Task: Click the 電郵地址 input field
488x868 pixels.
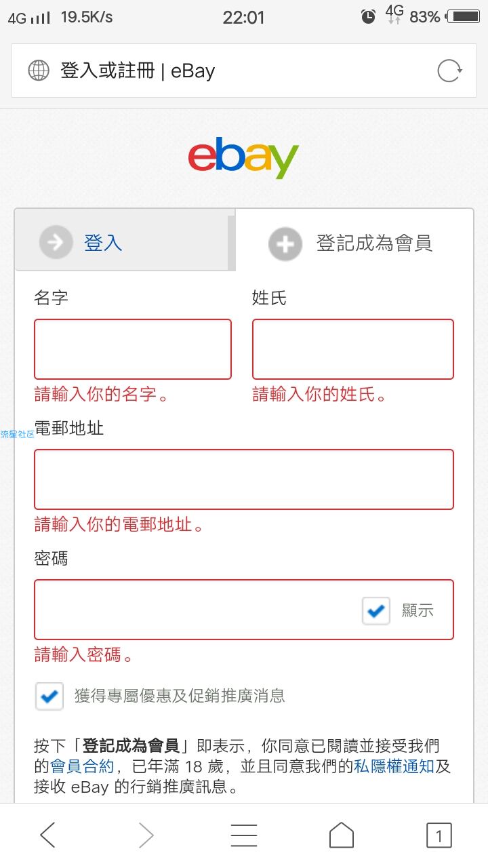Action: [244, 479]
